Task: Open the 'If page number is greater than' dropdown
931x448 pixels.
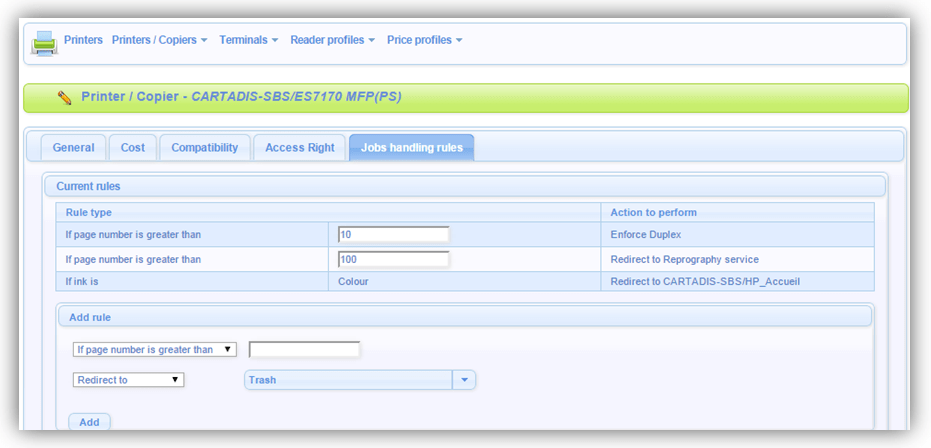Action: tap(155, 350)
